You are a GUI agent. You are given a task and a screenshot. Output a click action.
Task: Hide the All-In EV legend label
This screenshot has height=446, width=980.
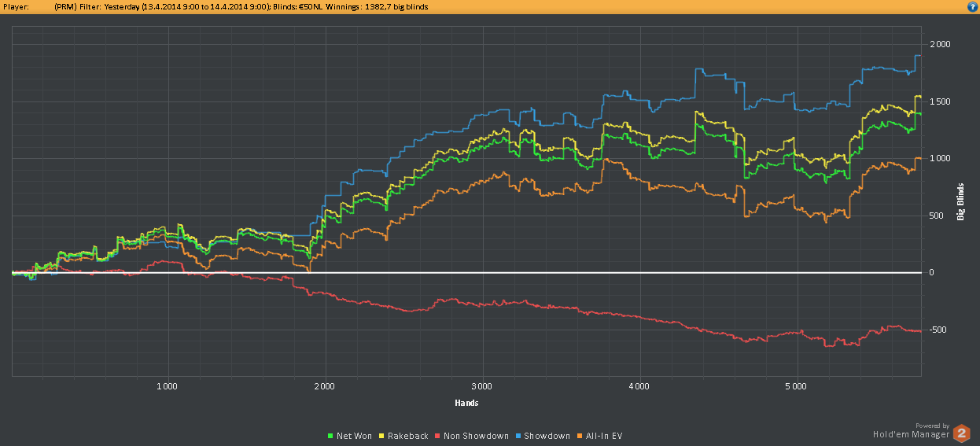(x=604, y=436)
